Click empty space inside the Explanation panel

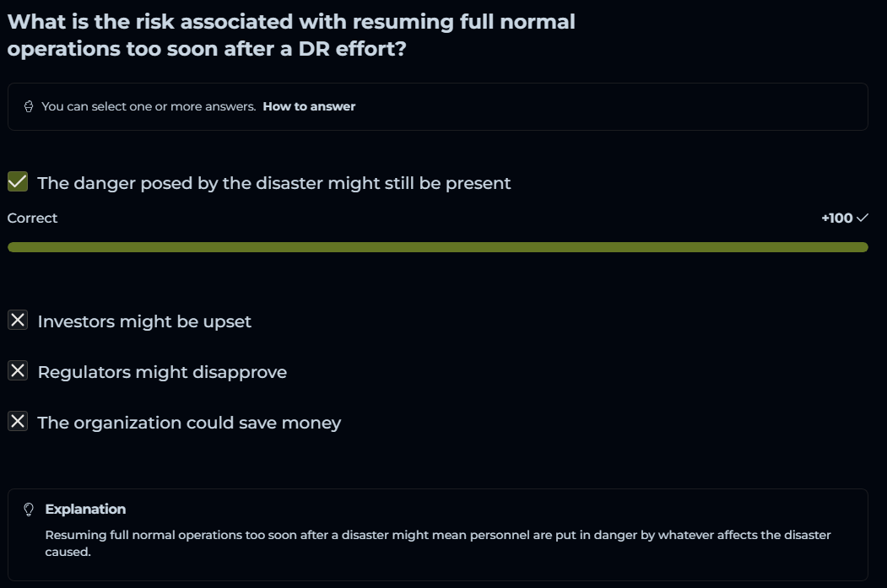pyautogui.click(x=591, y=511)
